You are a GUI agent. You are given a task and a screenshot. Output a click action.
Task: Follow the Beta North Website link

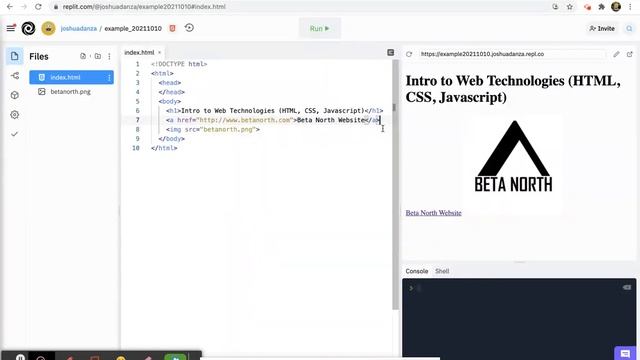click(433, 213)
